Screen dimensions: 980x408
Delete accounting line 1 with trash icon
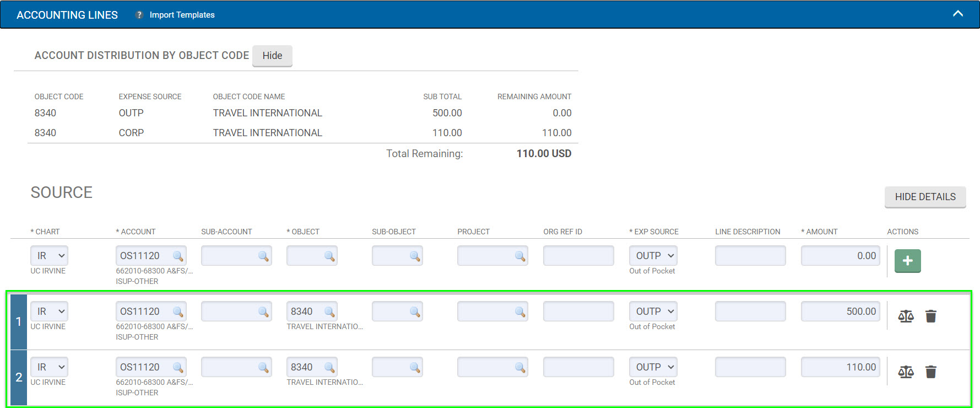point(931,316)
